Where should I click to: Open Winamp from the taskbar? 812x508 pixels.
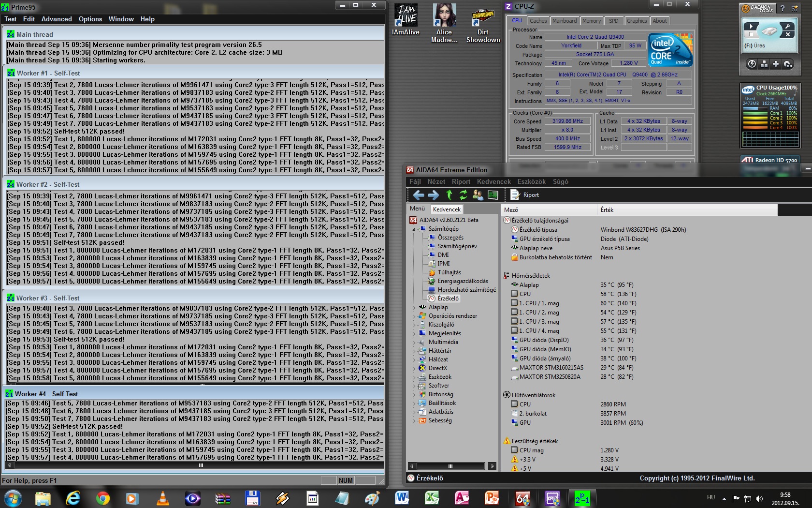point(282,498)
